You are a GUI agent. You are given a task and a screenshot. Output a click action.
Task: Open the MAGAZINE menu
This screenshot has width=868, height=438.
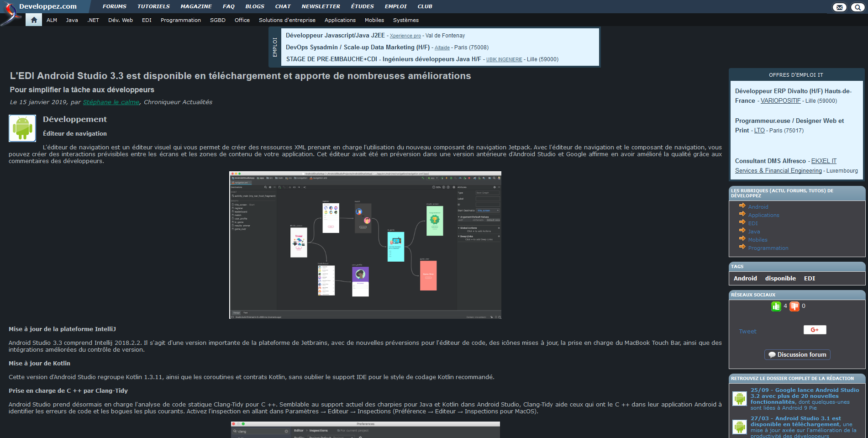(196, 6)
